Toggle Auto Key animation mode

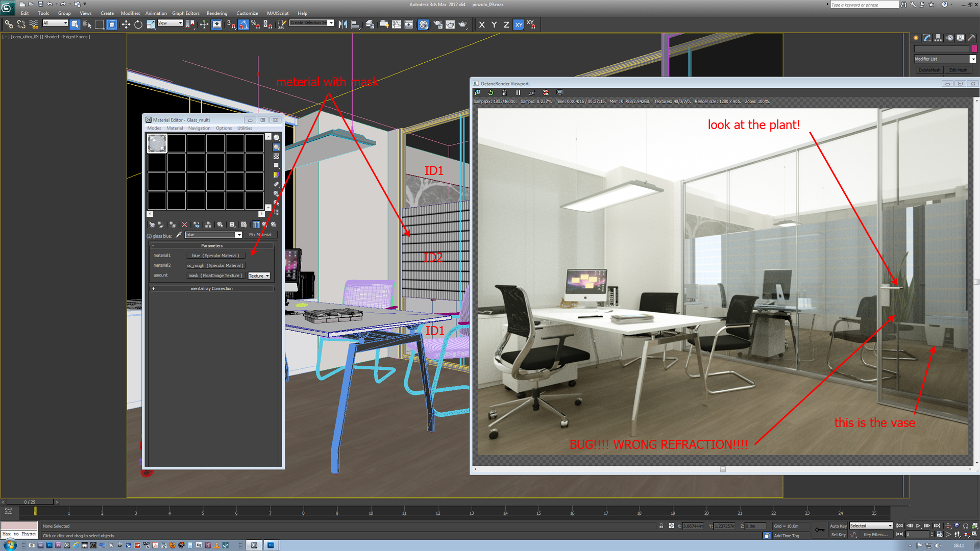[x=838, y=526]
